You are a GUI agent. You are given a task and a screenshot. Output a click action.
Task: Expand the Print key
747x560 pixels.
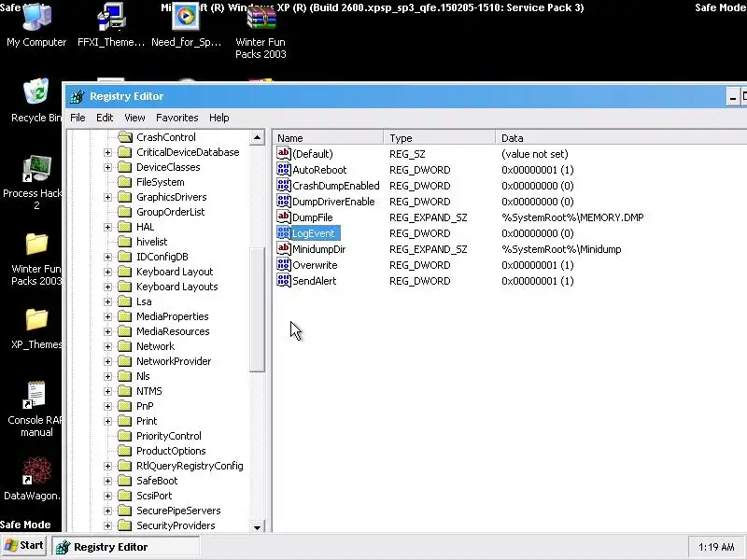pos(107,422)
